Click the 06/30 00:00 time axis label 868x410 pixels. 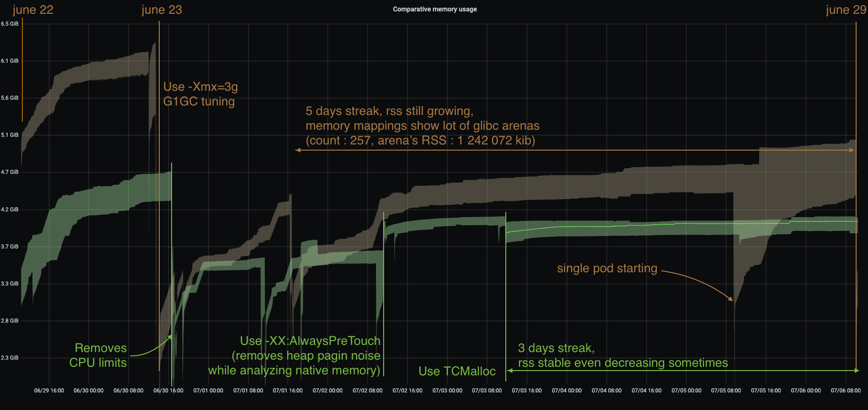point(88,391)
